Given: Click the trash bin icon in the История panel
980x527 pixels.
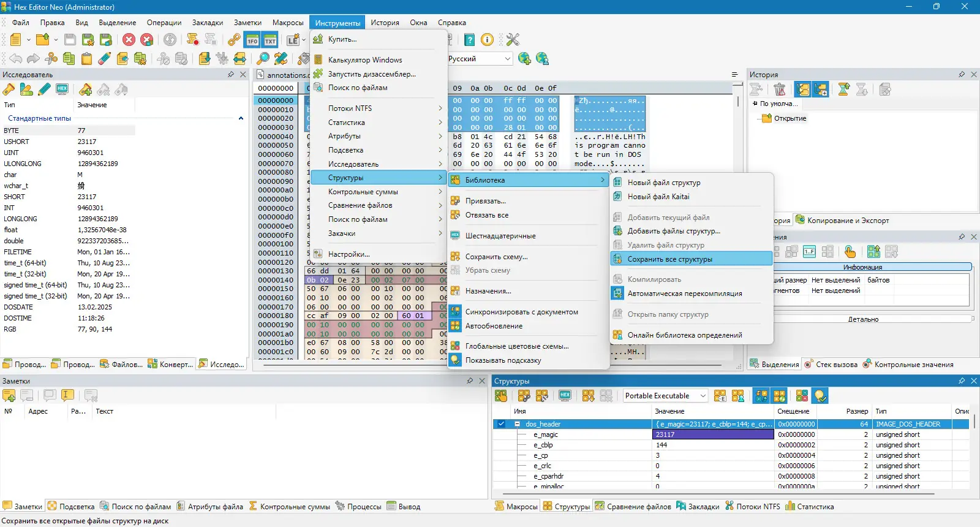Looking at the screenshot, I should (x=780, y=89).
